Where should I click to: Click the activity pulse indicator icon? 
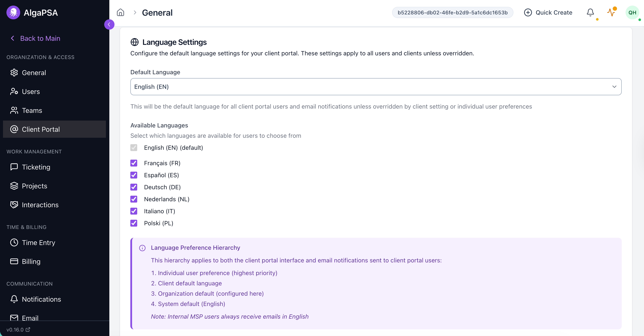pyautogui.click(x=611, y=12)
